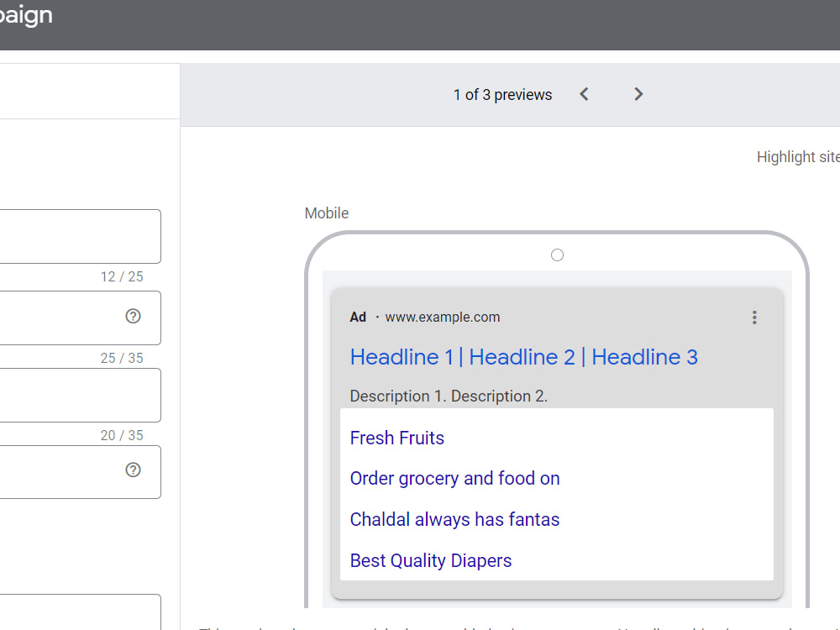Click the input field above the 12 / 25 counter
The image size is (840, 630).
click(81, 236)
